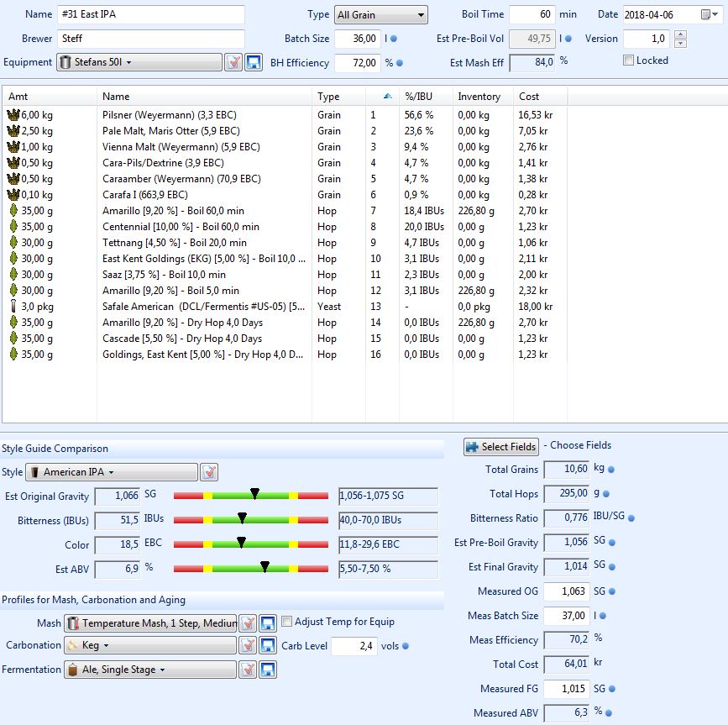The width and height of the screenshot is (728, 725).
Task: Click the checkmark icon next to the Mash profile
Action: point(249,623)
